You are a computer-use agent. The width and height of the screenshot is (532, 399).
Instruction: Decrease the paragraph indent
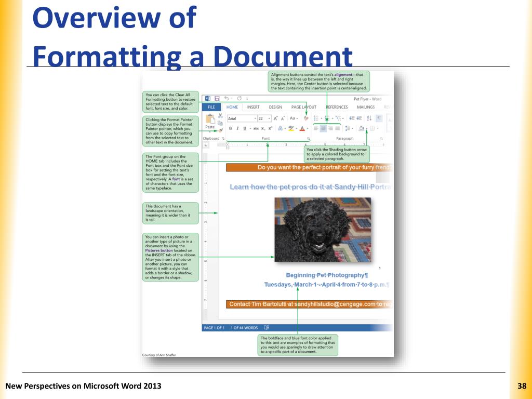point(352,118)
